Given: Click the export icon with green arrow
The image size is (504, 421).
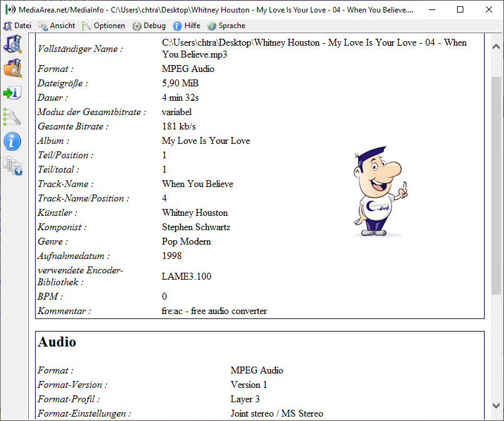Looking at the screenshot, I should click(13, 93).
